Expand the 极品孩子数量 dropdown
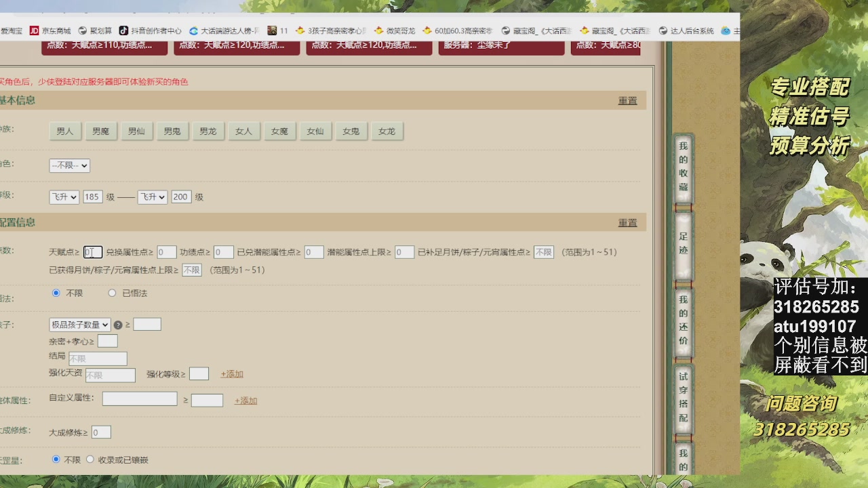Viewport: 868px width, 488px height. [x=79, y=325]
